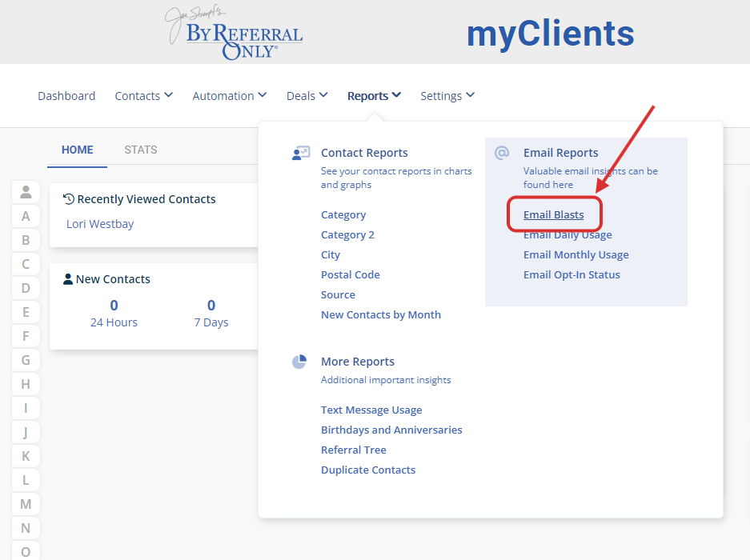Filter contacts by letter H
Image resolution: width=750 pixels, height=560 pixels.
26,384
